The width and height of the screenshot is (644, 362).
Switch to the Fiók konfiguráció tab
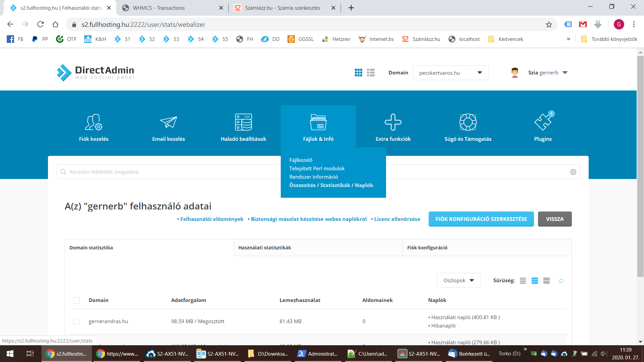point(487,248)
